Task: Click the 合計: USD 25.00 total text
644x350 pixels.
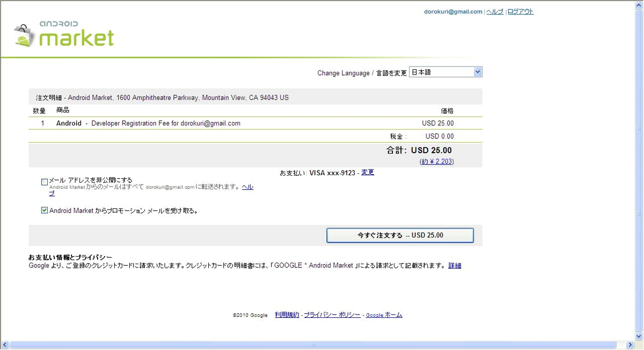Action: click(x=419, y=151)
